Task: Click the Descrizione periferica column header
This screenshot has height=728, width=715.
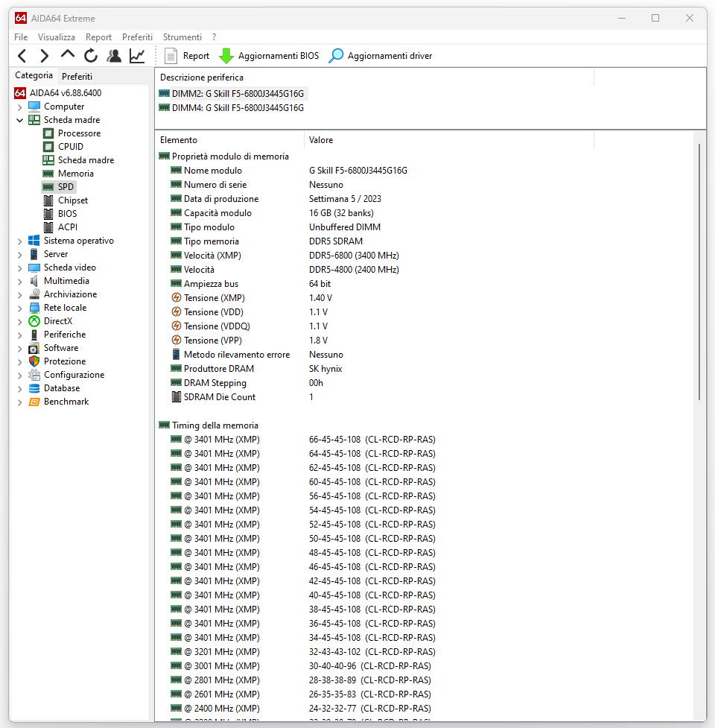Action: pos(374,77)
